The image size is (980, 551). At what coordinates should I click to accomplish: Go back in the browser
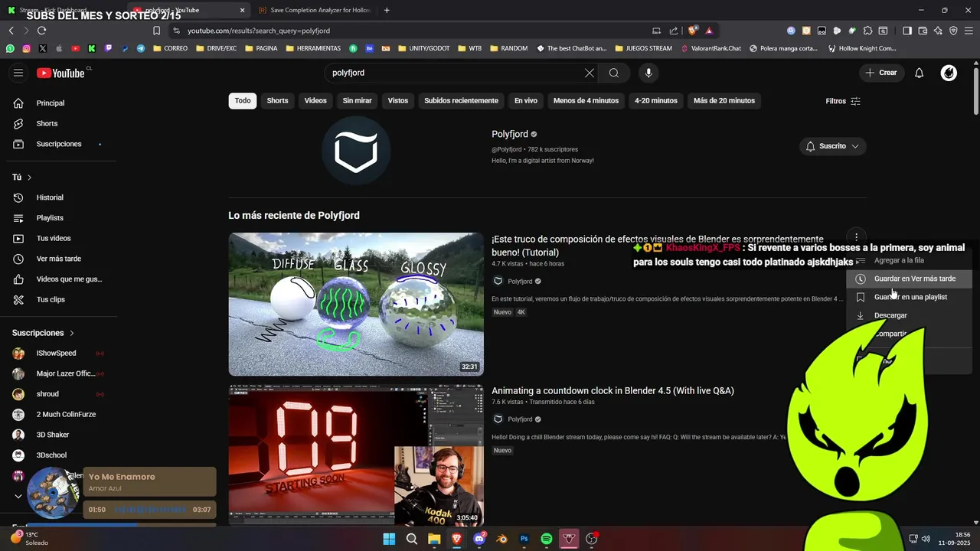tap(11, 31)
